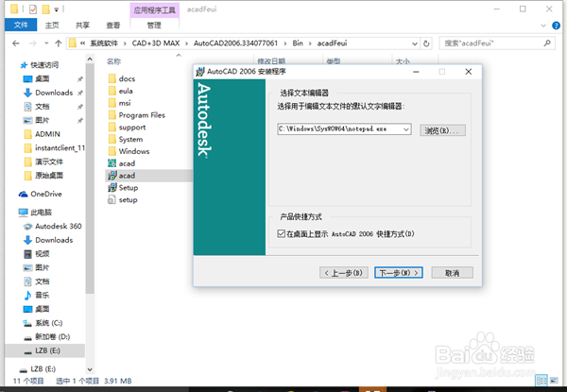The height and width of the screenshot is (392, 567).
Task: Click the 下一步(N) next button
Action: 399,273
